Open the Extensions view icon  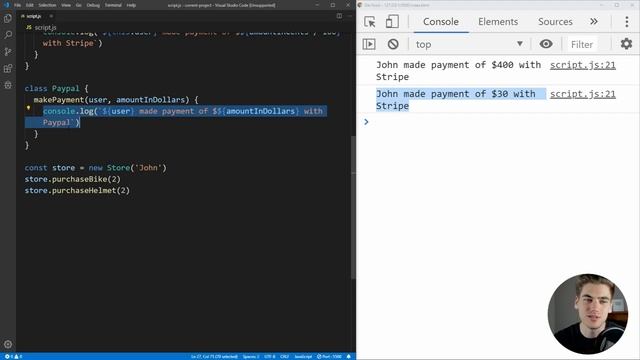pos(8,68)
